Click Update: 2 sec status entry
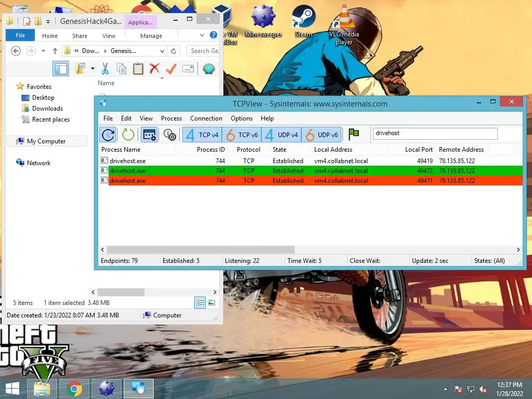The image size is (532, 399). (430, 261)
